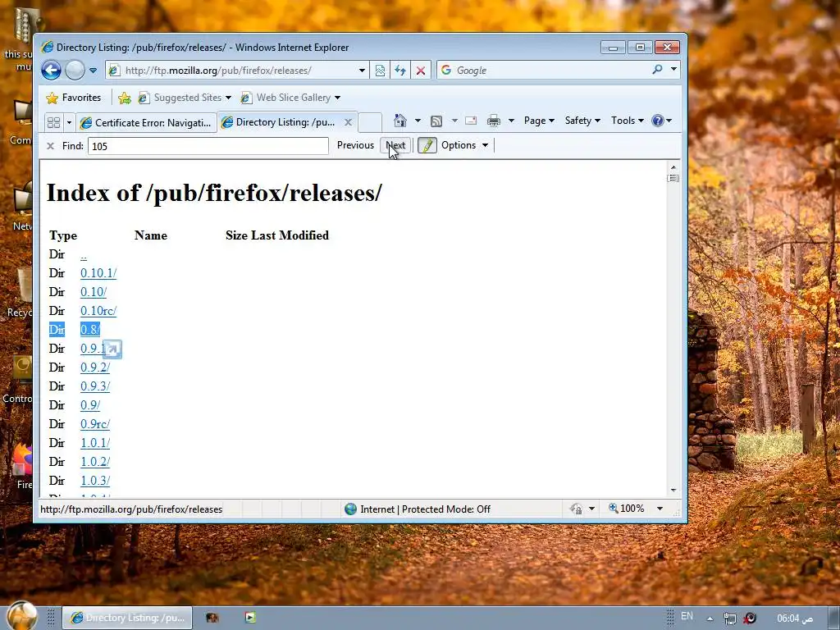Close the Directory Listing tab
840x630 pixels.
(348, 122)
